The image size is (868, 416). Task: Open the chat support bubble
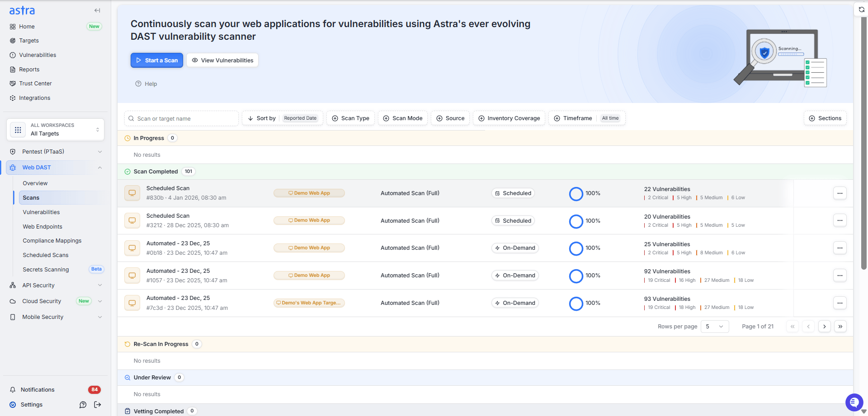coord(854,402)
